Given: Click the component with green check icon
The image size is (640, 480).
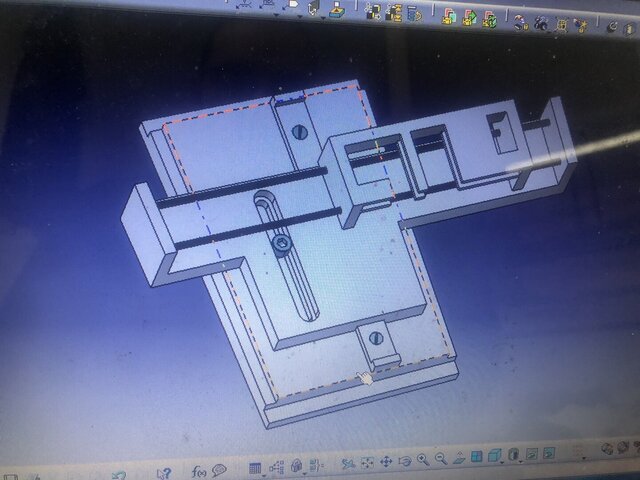Looking at the screenshot, I should tap(489, 20).
